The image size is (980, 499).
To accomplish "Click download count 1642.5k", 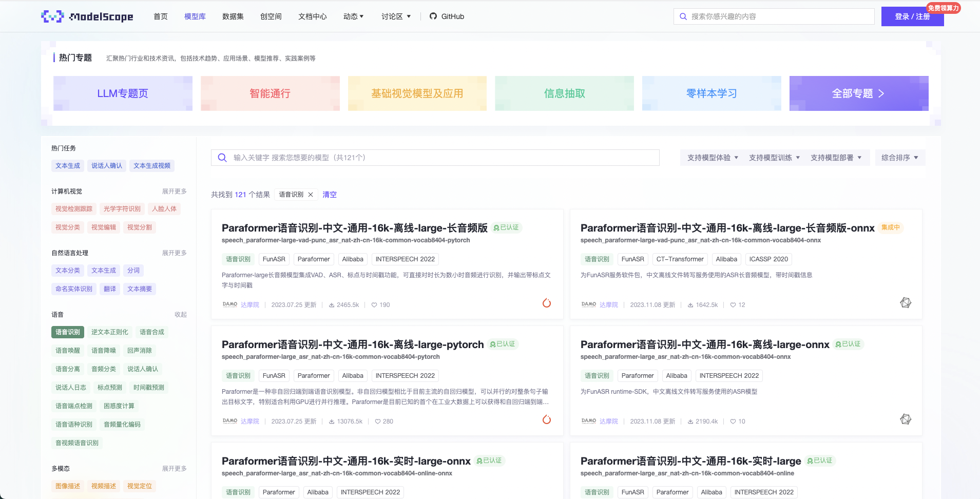I will tap(703, 305).
